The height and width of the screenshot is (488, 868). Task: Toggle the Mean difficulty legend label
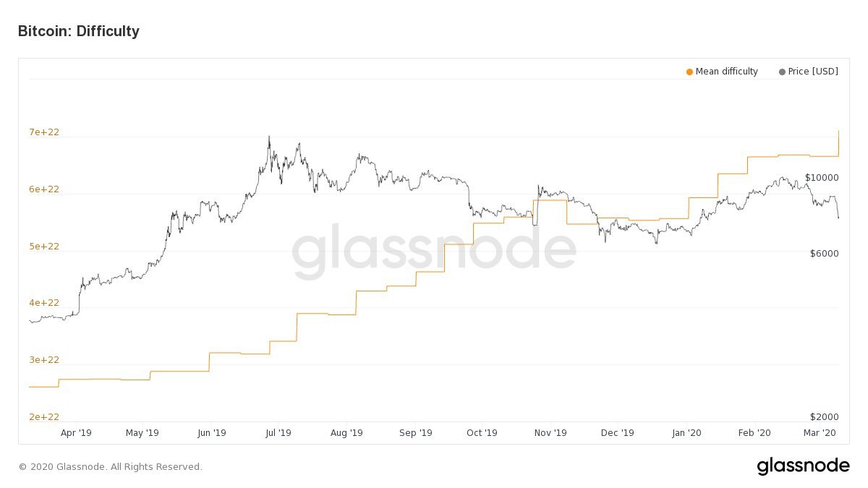[x=726, y=72]
